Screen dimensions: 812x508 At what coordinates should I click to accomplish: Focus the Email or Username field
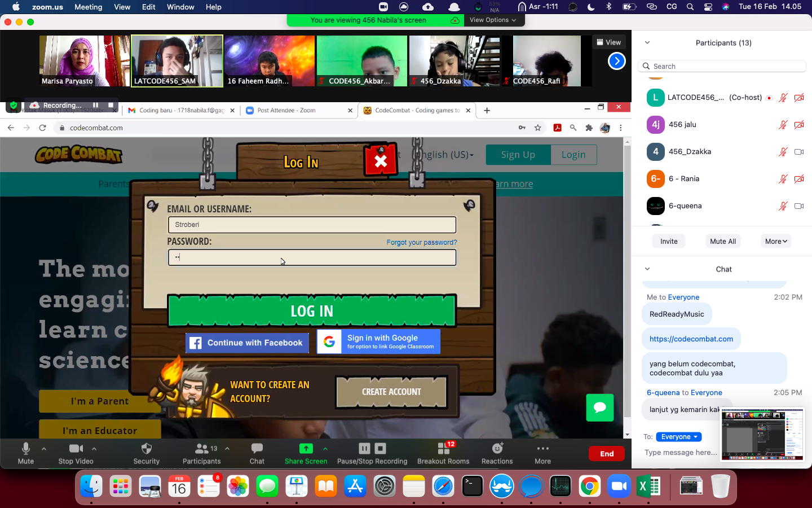point(312,225)
